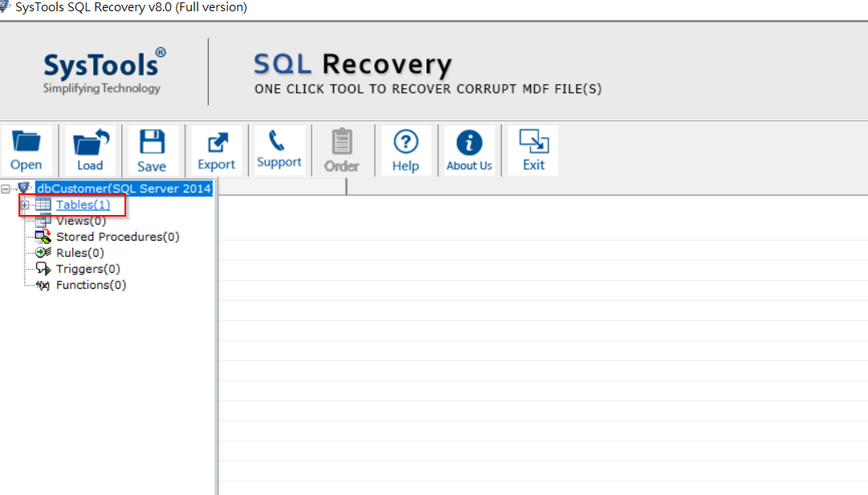Select Functions(0) tree entry
The width and height of the screenshot is (868, 495).
(x=91, y=285)
